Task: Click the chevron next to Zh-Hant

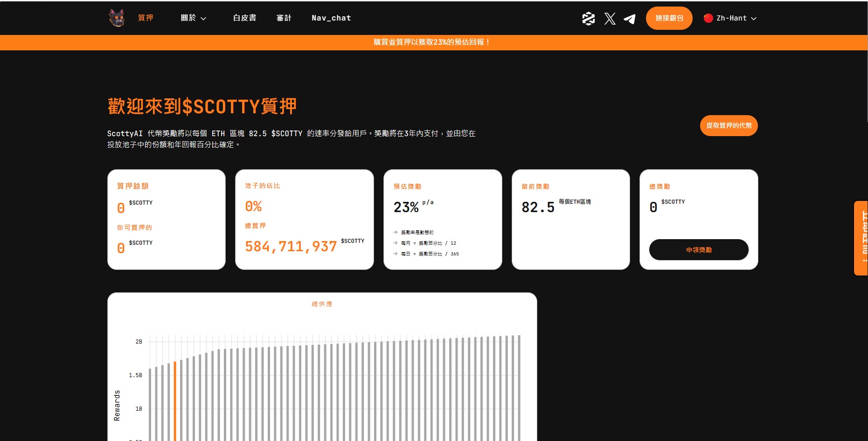Action: tap(754, 19)
